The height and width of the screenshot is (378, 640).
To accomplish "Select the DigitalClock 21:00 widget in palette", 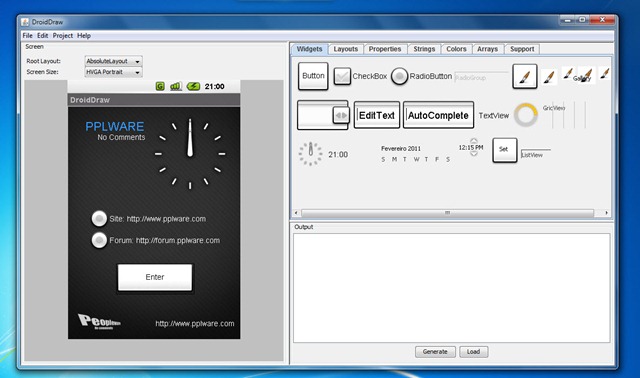I will (x=338, y=155).
